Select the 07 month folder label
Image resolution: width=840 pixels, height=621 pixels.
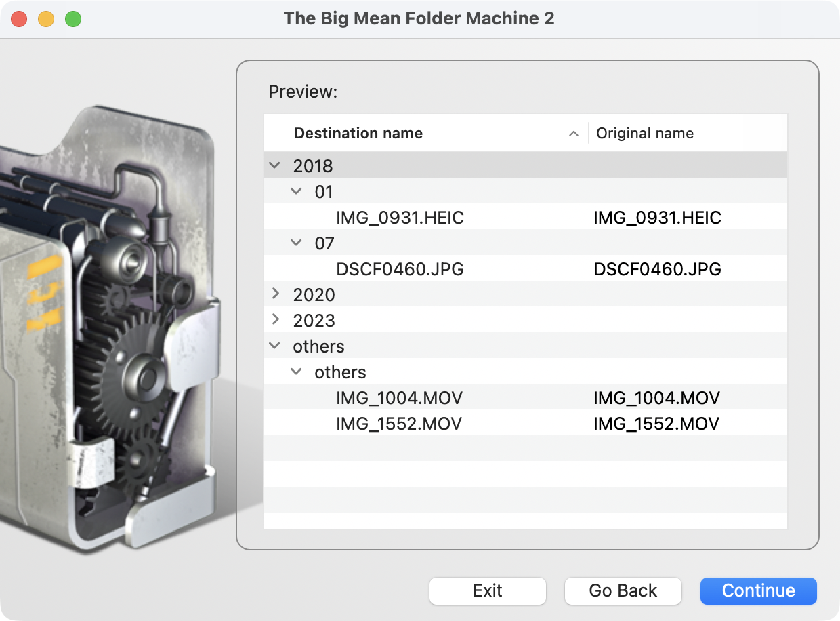tap(324, 243)
